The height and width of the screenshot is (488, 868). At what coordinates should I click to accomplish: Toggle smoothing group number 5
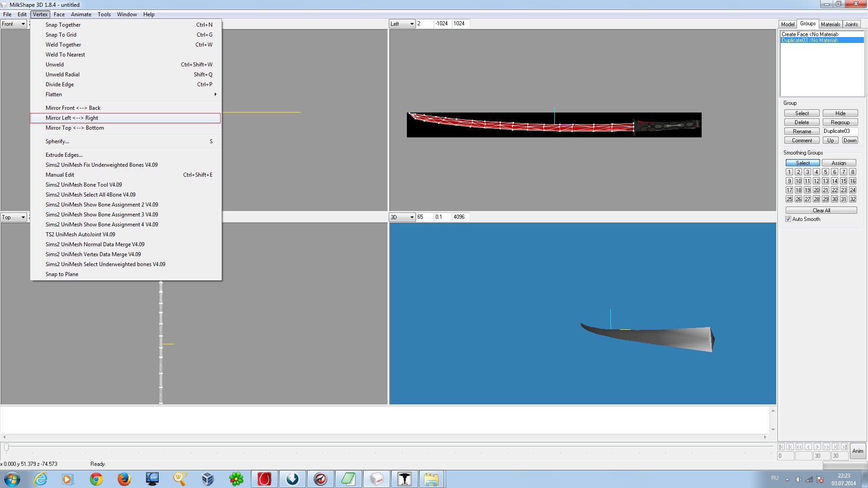coord(826,172)
